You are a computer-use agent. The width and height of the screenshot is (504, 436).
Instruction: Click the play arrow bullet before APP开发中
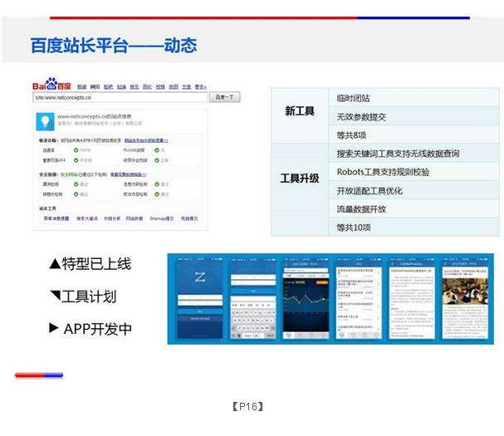click(54, 328)
